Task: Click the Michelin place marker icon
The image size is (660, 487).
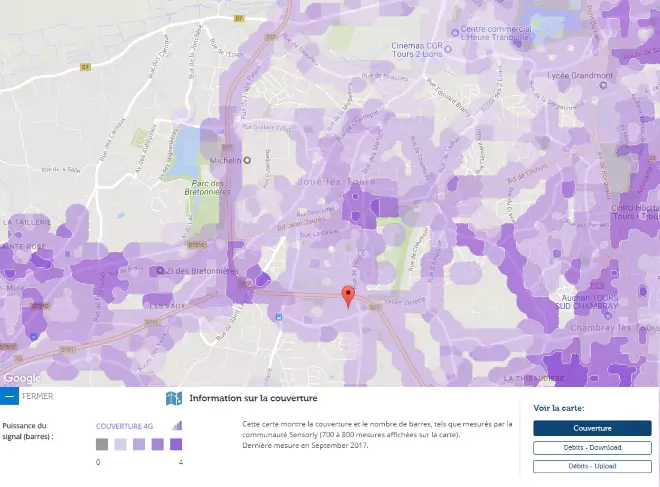Action: [248, 160]
